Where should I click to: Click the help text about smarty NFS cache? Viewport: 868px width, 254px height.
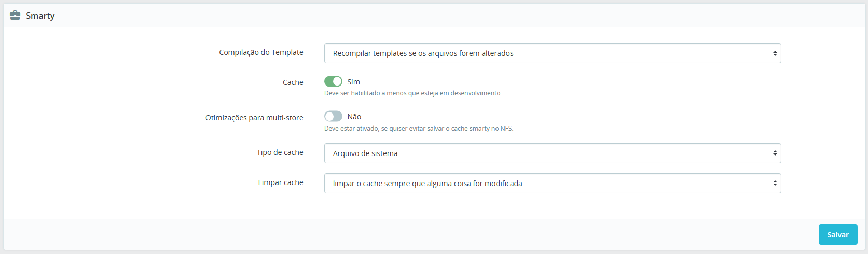[419, 129]
